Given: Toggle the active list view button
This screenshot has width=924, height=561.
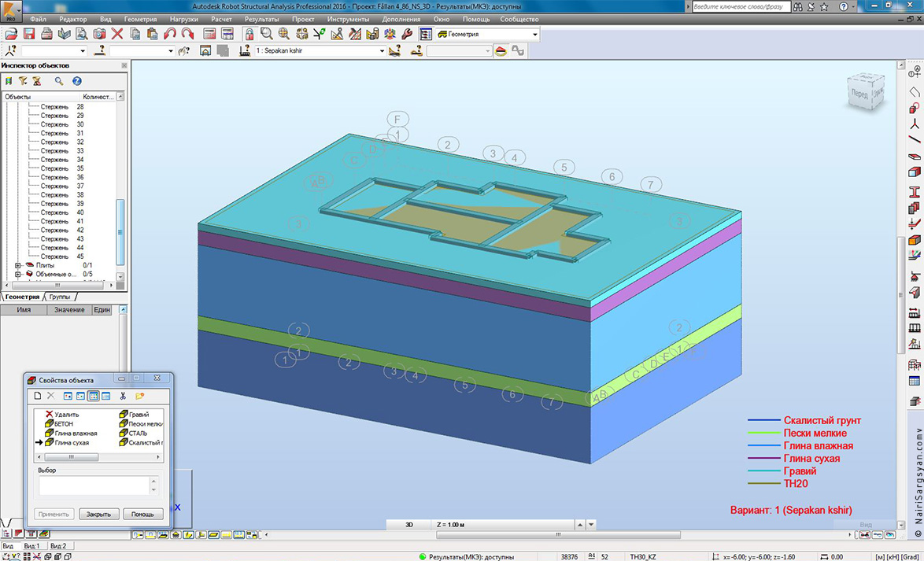Looking at the screenshot, I should coord(93,396).
